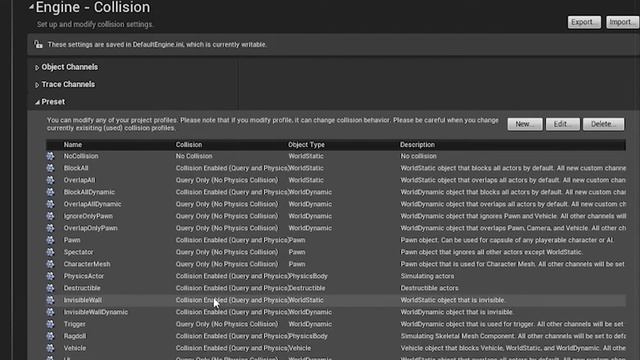The width and height of the screenshot is (640, 360).
Task: Click the 'Simulating actors' description text
Action: tap(427, 276)
